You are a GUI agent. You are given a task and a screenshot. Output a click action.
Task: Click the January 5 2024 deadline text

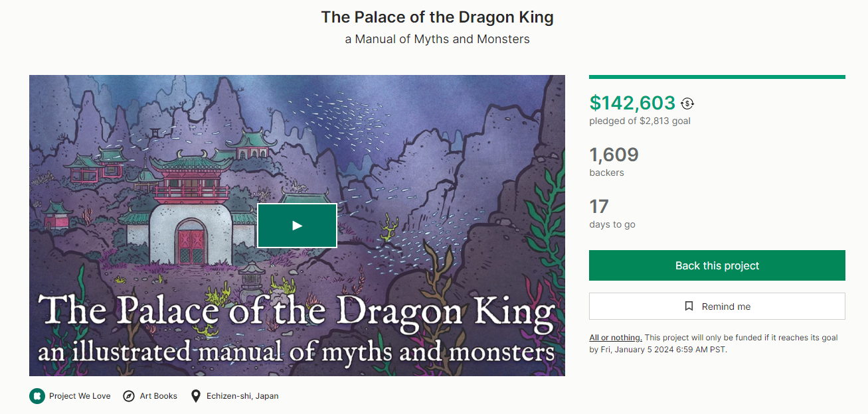[x=664, y=350]
